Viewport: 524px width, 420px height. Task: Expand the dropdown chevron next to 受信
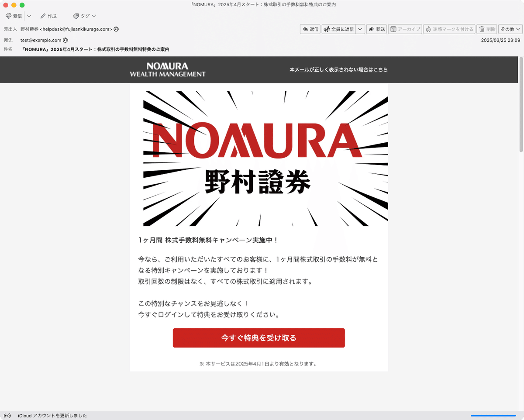point(29,16)
